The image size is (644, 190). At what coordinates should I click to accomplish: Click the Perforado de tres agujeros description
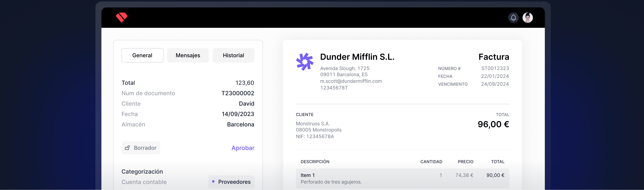coord(331,182)
